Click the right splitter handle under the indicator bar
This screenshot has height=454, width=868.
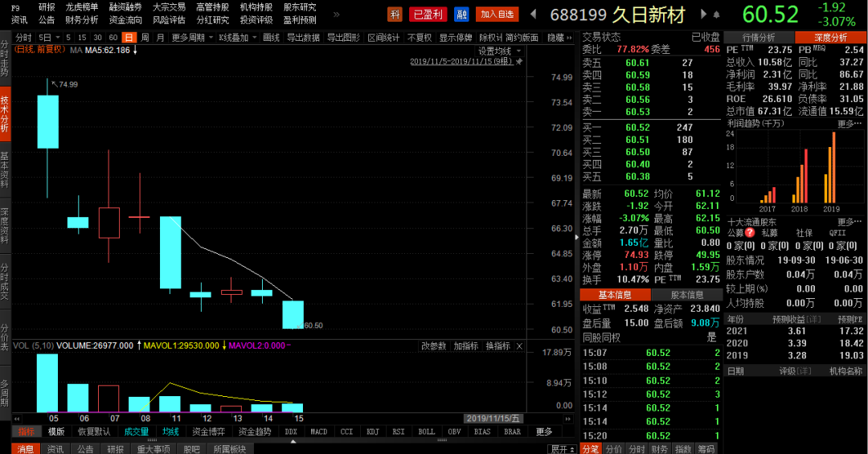click(442, 440)
